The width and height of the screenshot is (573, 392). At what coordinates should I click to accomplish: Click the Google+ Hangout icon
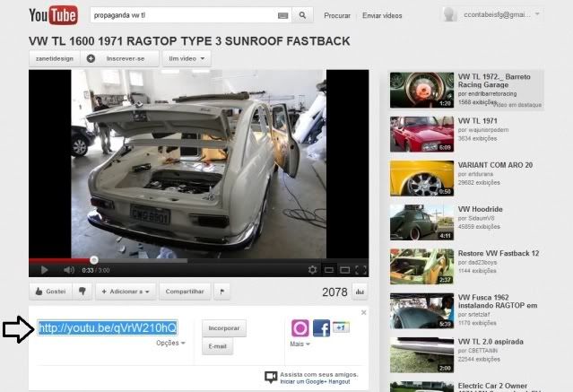(x=271, y=377)
